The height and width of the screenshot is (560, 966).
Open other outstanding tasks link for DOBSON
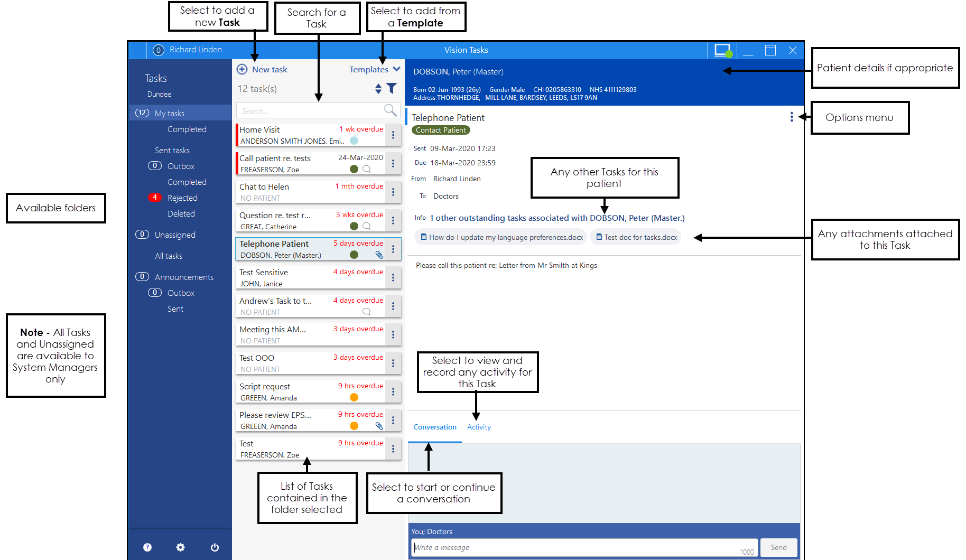[x=557, y=218]
